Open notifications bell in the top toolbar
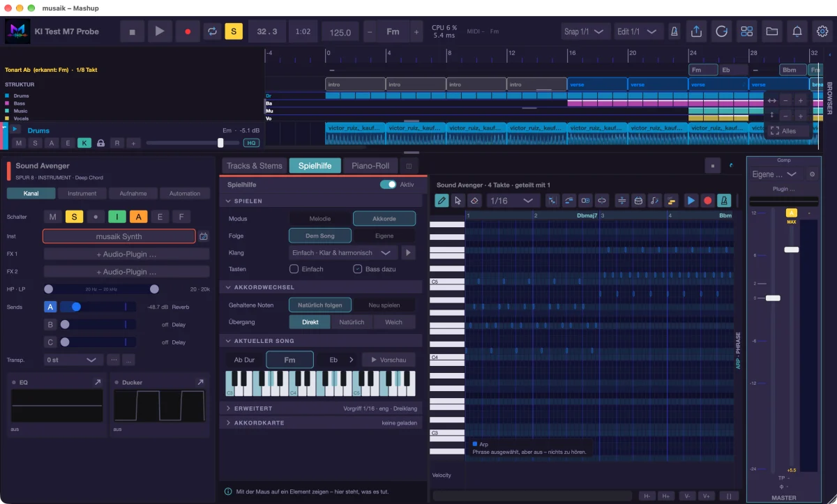Viewport: 837px width, 504px height. [x=797, y=31]
